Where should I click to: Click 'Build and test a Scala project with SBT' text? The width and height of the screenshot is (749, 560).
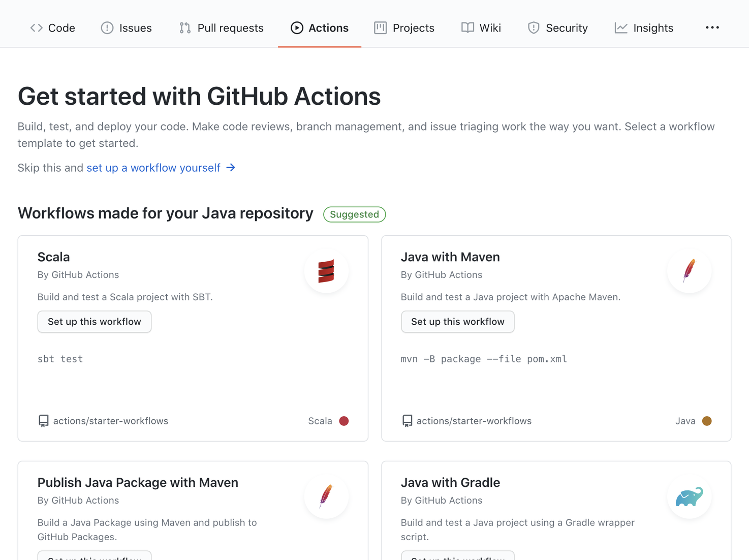coord(125,297)
